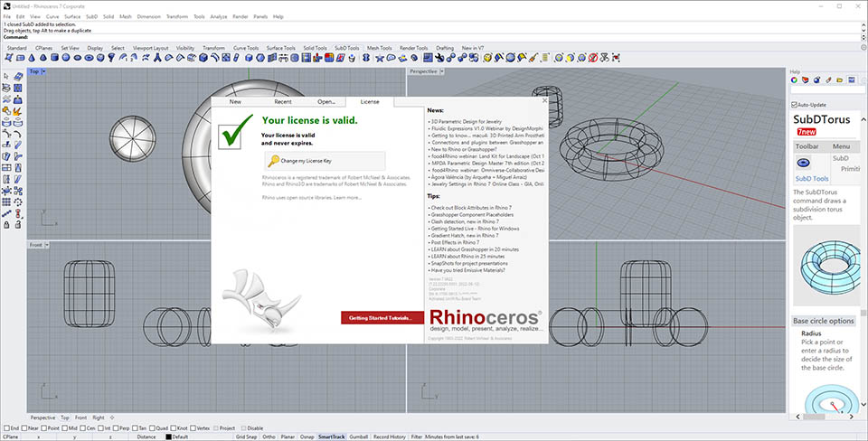
Task: Click the key icon for license change
Action: point(273,160)
